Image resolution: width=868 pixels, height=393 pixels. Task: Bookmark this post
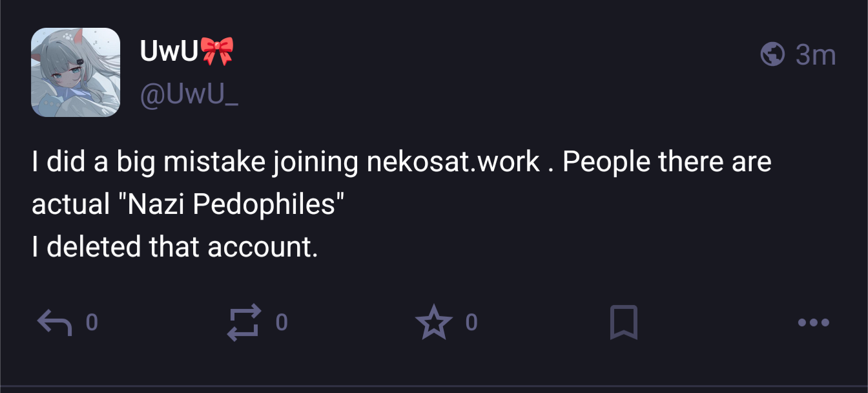tap(623, 323)
